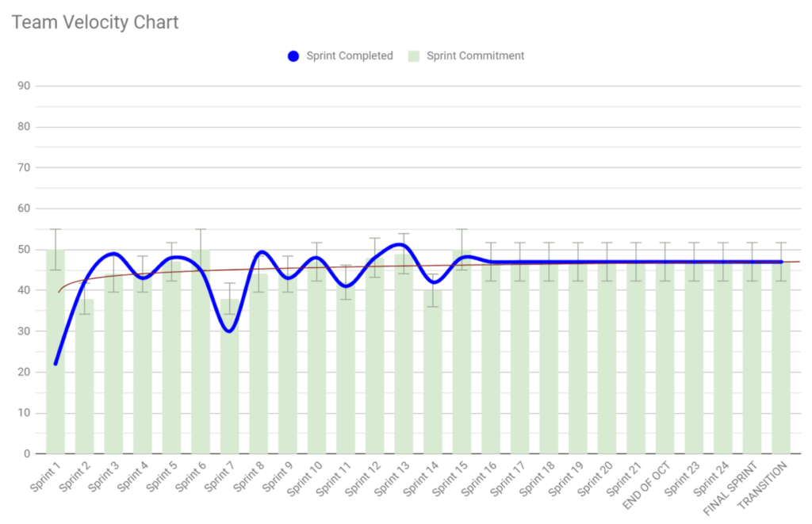This screenshot has width=812, height=524.
Task: Toggle the Sprint Commitment series visibility
Action: coord(472,55)
